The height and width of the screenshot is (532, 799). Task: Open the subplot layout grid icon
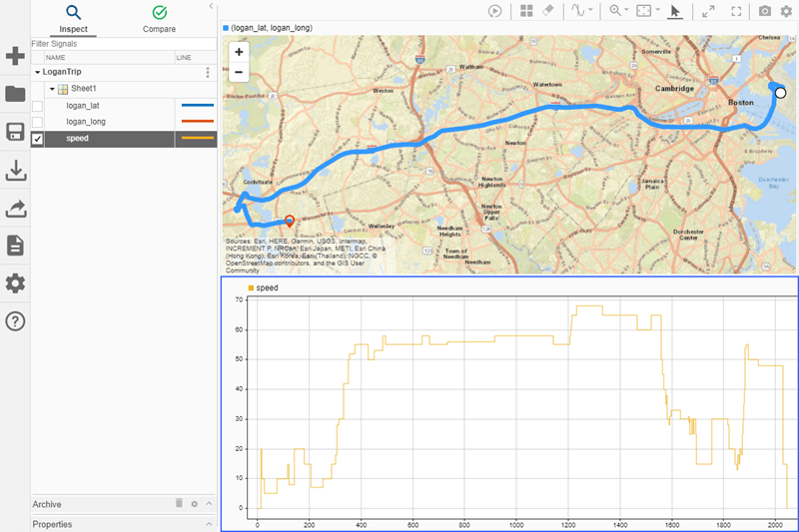[x=526, y=11]
